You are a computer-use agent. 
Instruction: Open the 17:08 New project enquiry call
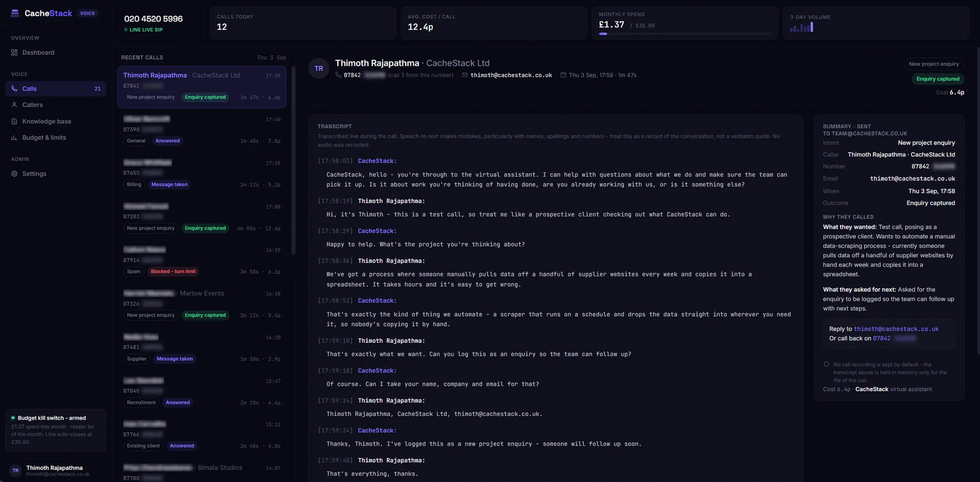tap(202, 218)
